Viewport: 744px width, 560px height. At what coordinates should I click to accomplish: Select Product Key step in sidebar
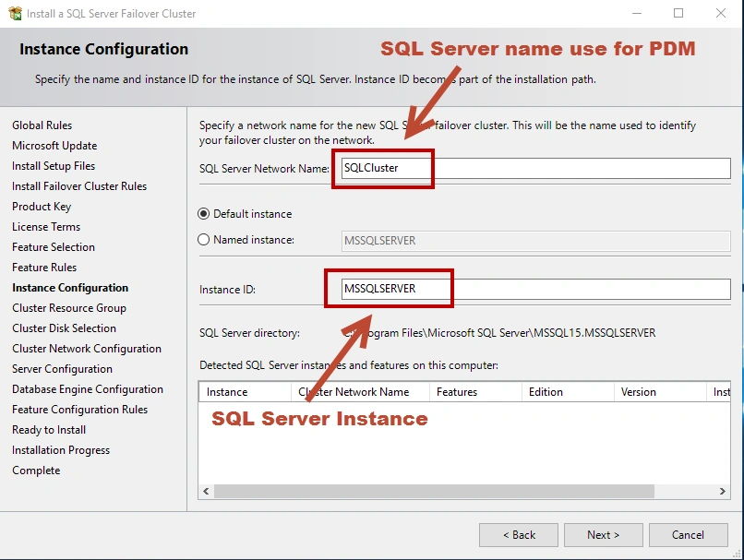pyautogui.click(x=42, y=207)
